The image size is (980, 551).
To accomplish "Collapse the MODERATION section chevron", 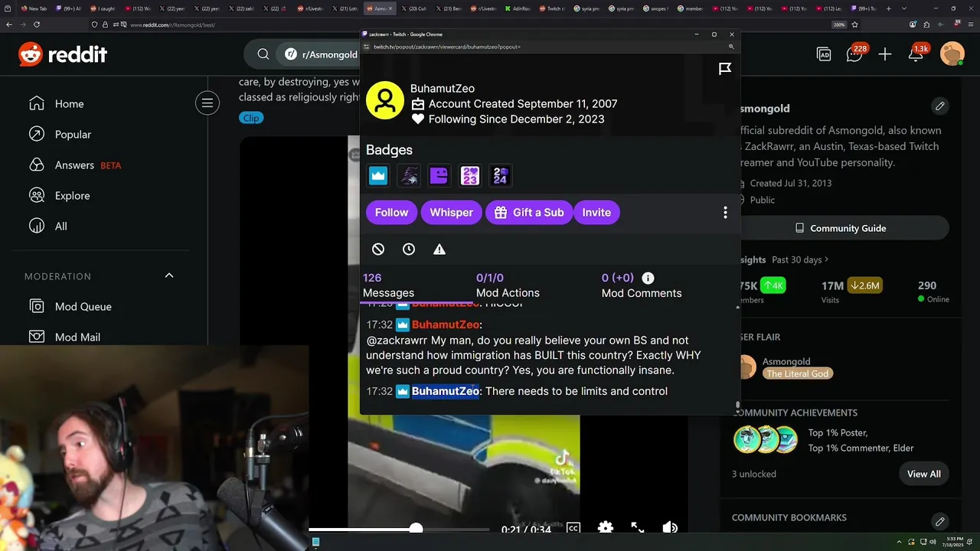I will 169,275.
